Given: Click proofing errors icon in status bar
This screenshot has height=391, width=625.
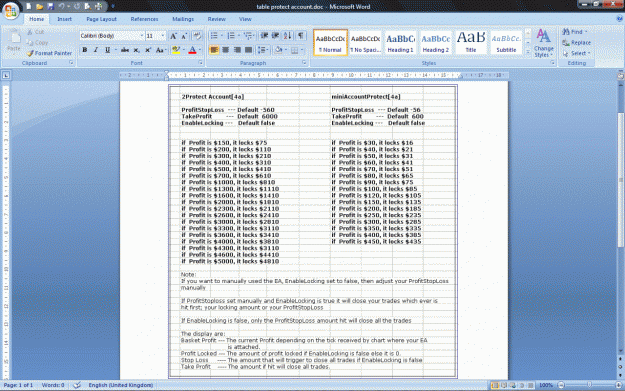Looking at the screenshot, I should (77, 385).
